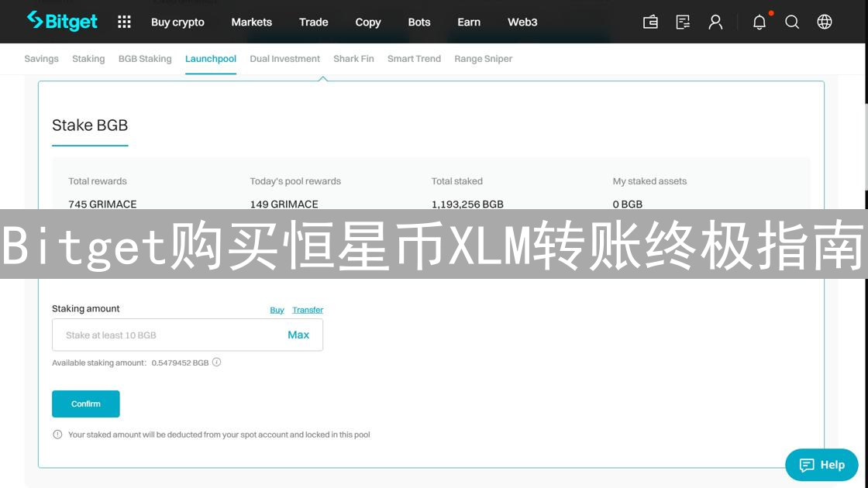
Task: Click the 745 GRIMACE total rewards value
Action: 102,204
